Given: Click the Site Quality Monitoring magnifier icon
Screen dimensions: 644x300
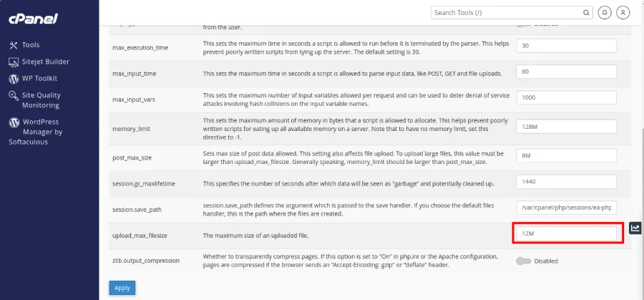Looking at the screenshot, I should click(x=14, y=95).
